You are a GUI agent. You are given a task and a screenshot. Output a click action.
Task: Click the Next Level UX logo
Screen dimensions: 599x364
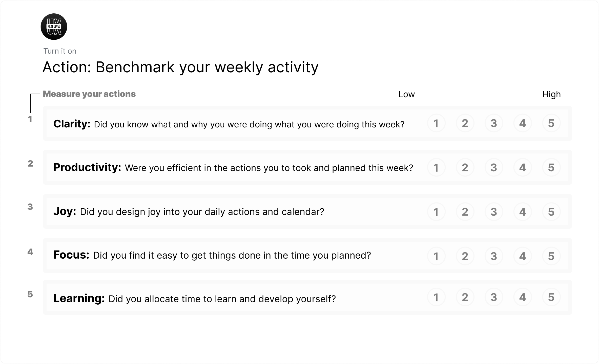pyautogui.click(x=54, y=27)
